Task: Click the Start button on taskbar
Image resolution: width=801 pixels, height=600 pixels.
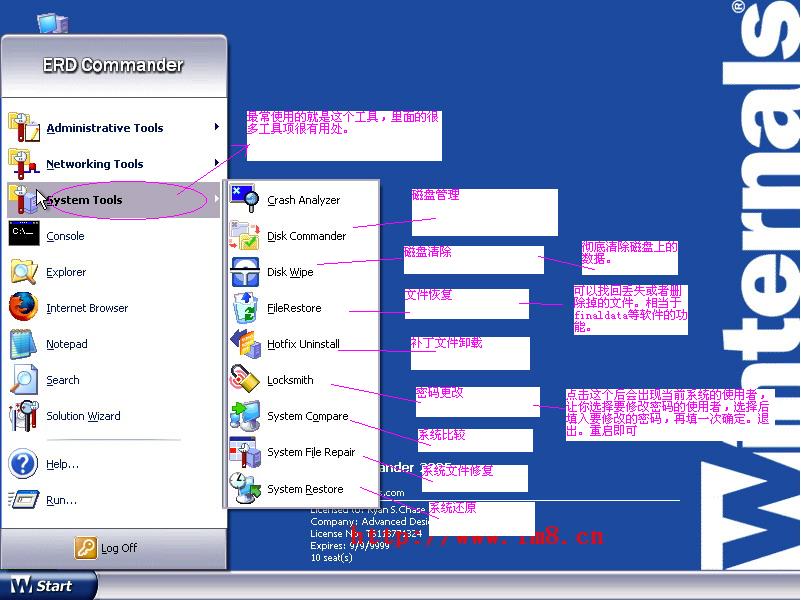Action: 47,586
